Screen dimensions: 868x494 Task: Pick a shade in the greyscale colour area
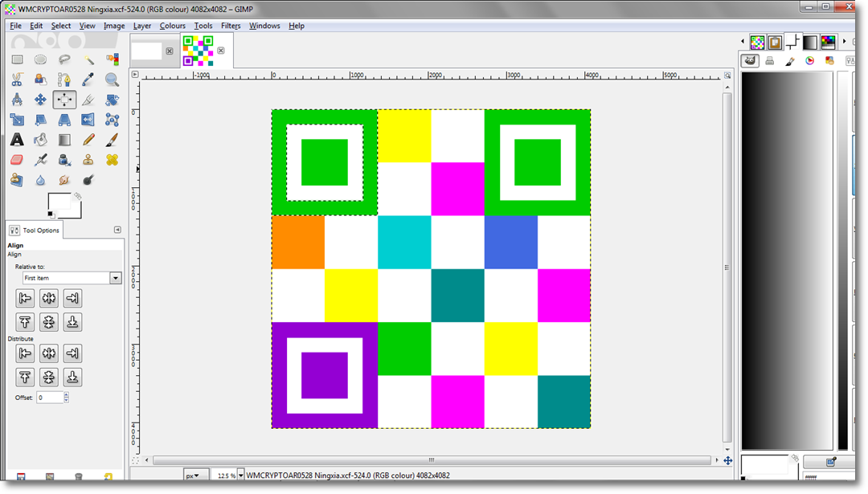[787, 260]
